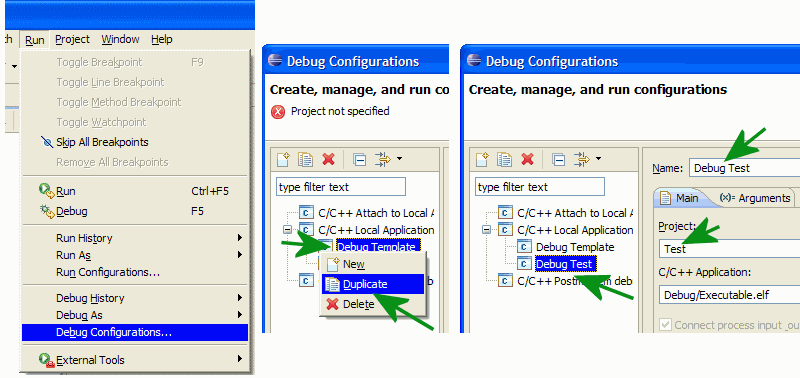Click the Name field containing Debug Test

tap(744, 168)
